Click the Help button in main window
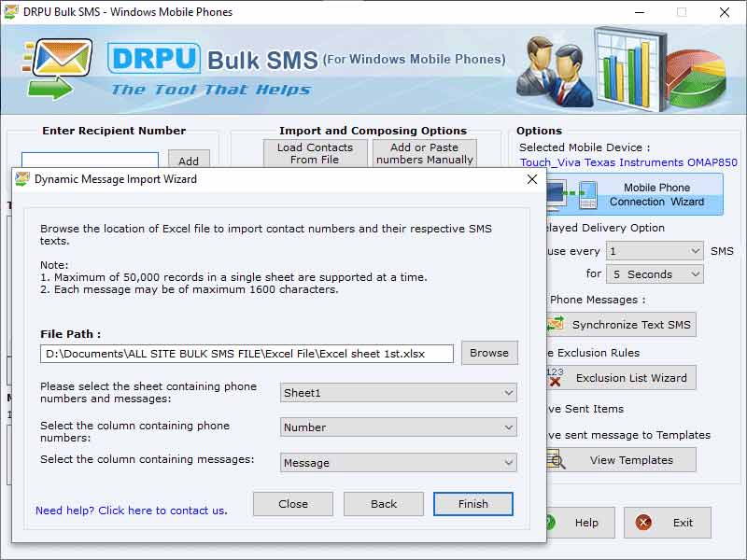Image resolution: width=747 pixels, height=560 pixels. click(581, 523)
